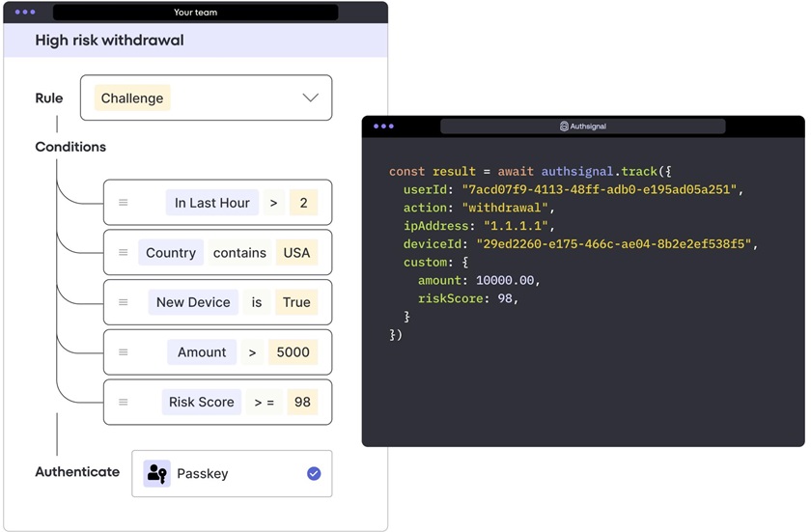
Task: Click the New Device condition field
Action: click(x=193, y=302)
